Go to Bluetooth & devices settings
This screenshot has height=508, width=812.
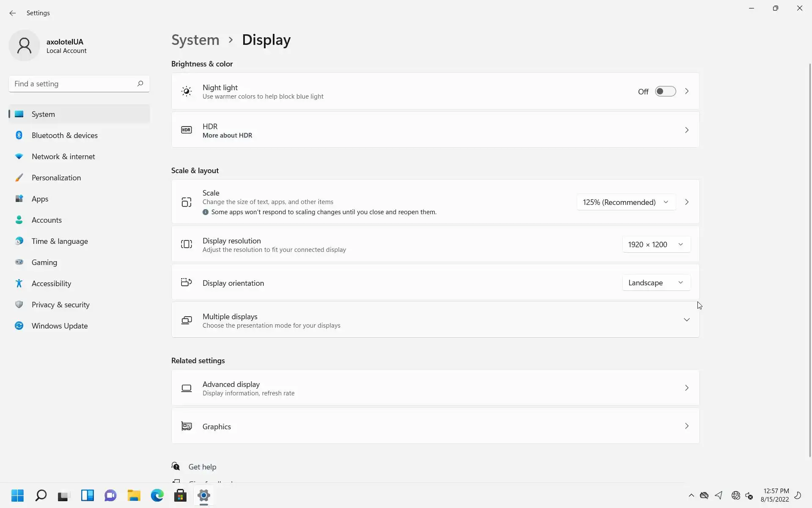64,135
